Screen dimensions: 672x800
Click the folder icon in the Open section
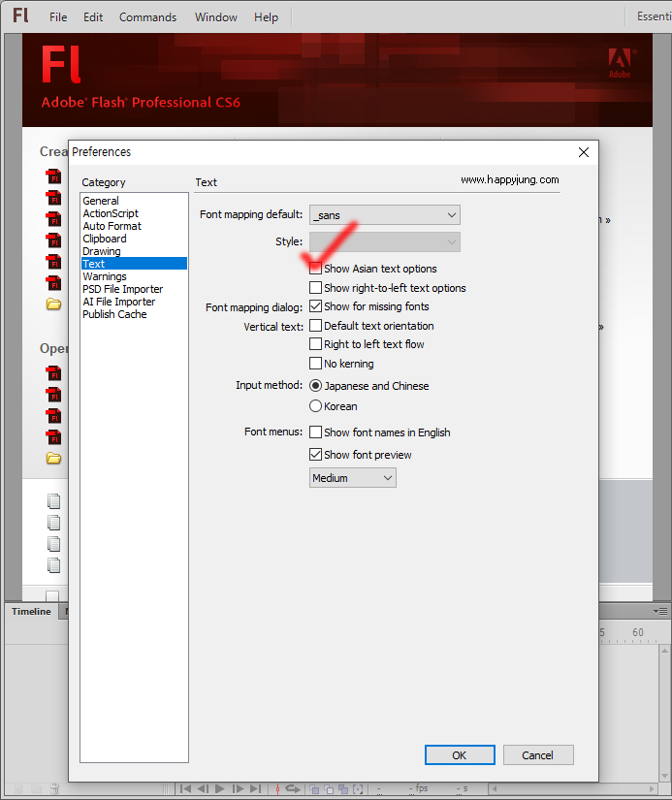[53, 458]
